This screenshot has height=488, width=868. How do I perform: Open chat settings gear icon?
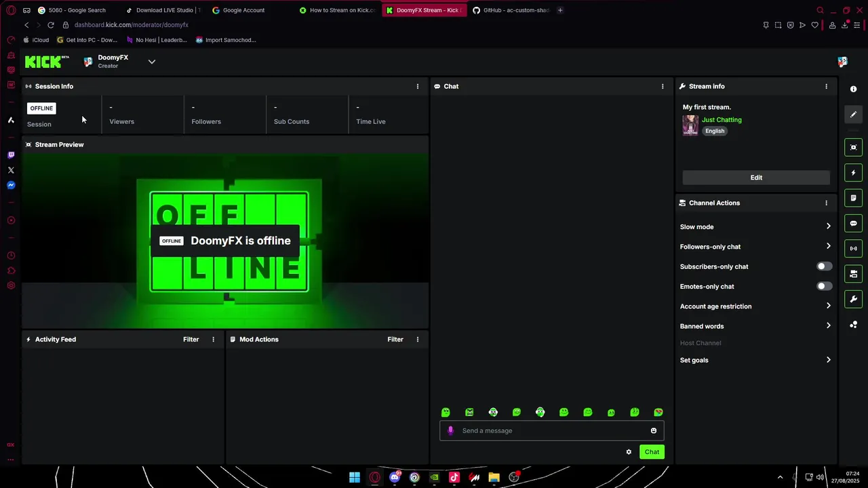(629, 452)
